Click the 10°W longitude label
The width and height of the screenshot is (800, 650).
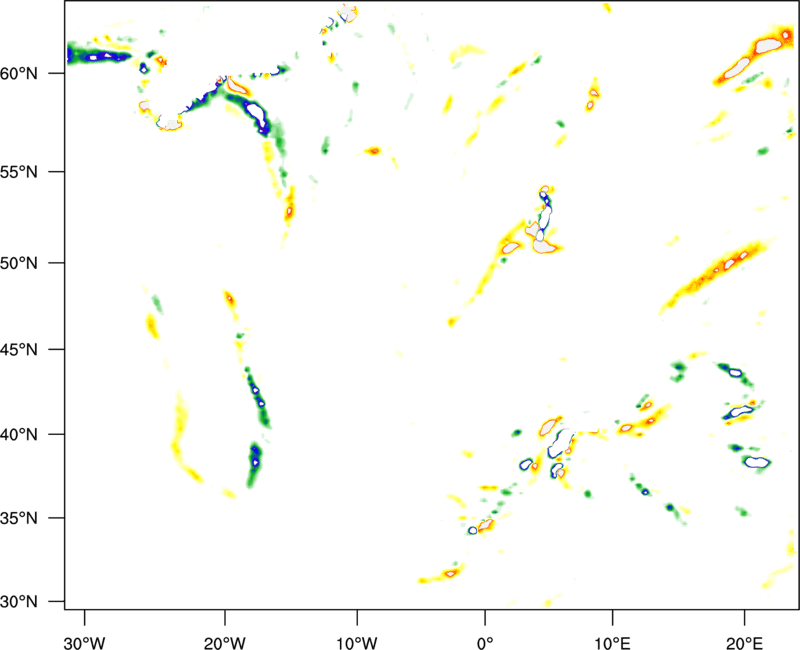pyautogui.click(x=357, y=643)
